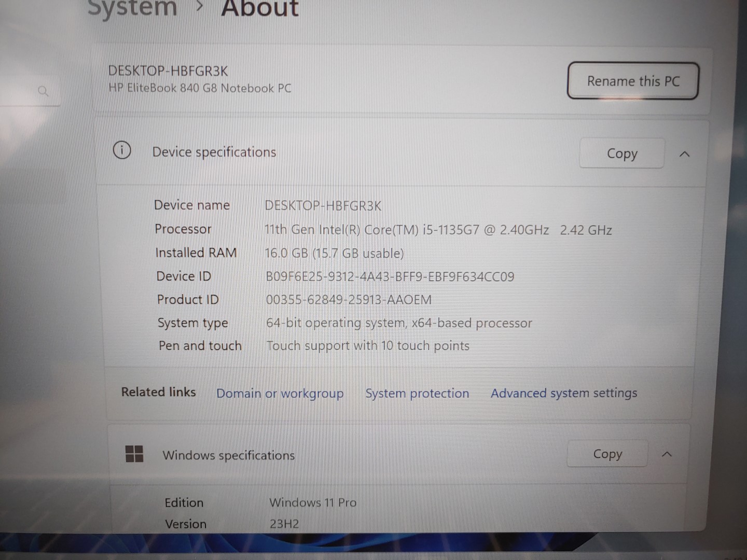Select the Windows 11 Pro value
This screenshot has height=560, width=747.
pyautogui.click(x=313, y=502)
